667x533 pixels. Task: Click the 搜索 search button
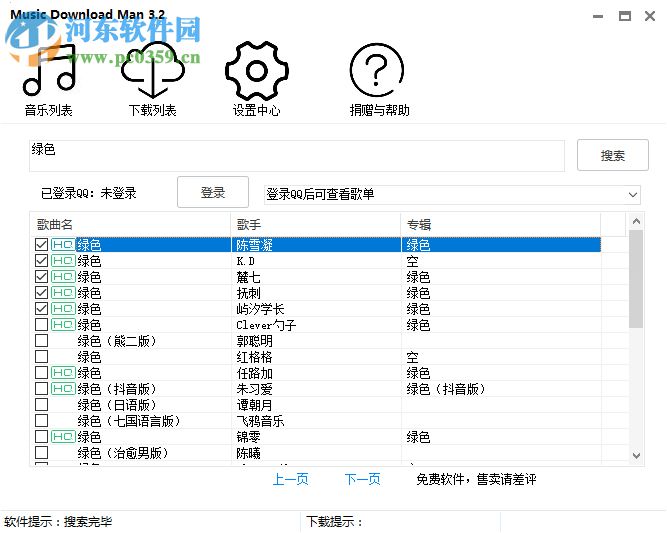pyautogui.click(x=613, y=155)
